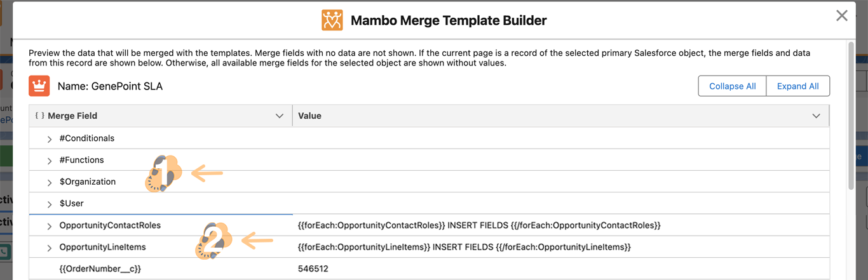Expand the OpportunityLineItems row

(x=50, y=248)
